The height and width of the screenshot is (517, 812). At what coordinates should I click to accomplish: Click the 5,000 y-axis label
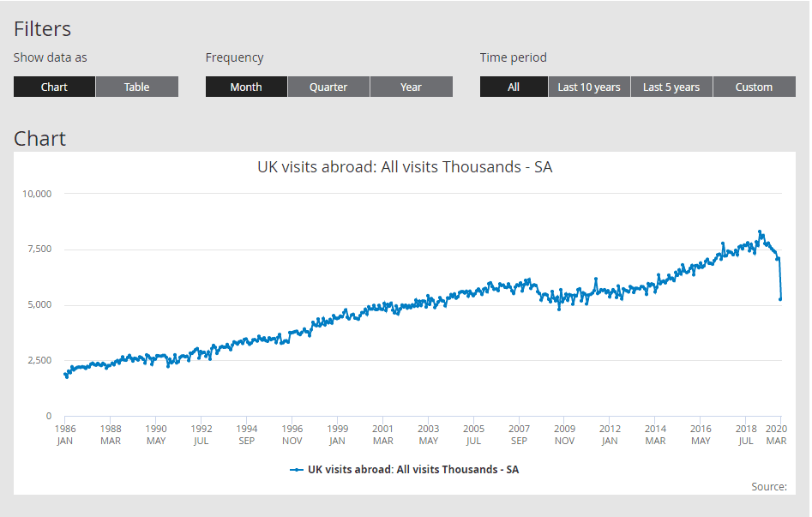pyautogui.click(x=39, y=305)
